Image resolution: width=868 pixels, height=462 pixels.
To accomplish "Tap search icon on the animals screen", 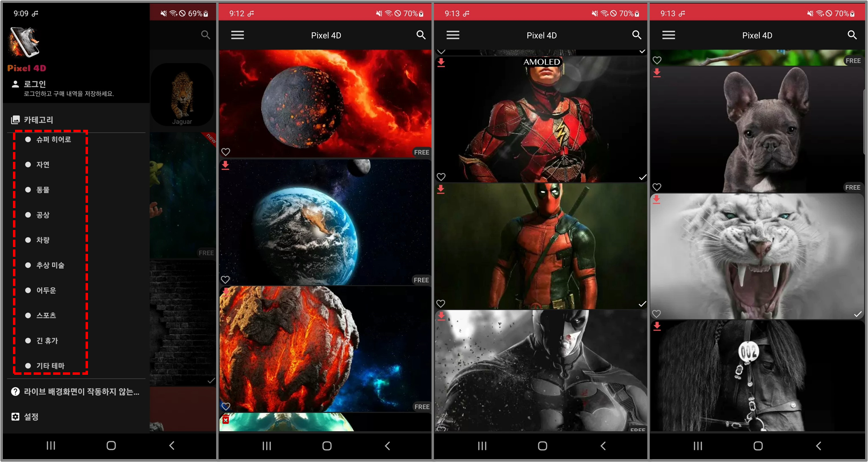I will [x=852, y=35].
